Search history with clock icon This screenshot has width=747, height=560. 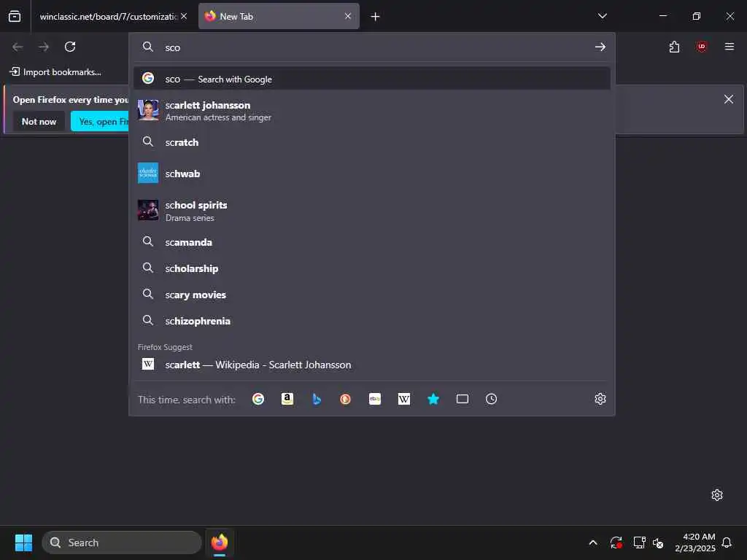[491, 399]
